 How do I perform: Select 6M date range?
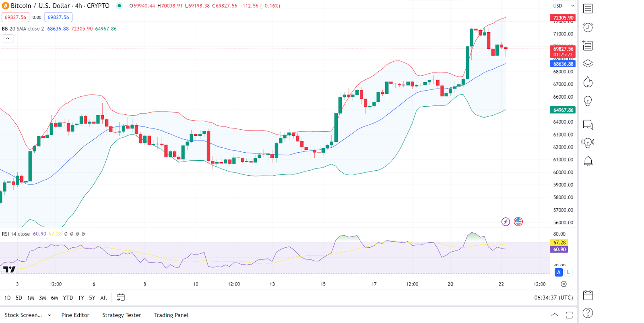[54, 298]
